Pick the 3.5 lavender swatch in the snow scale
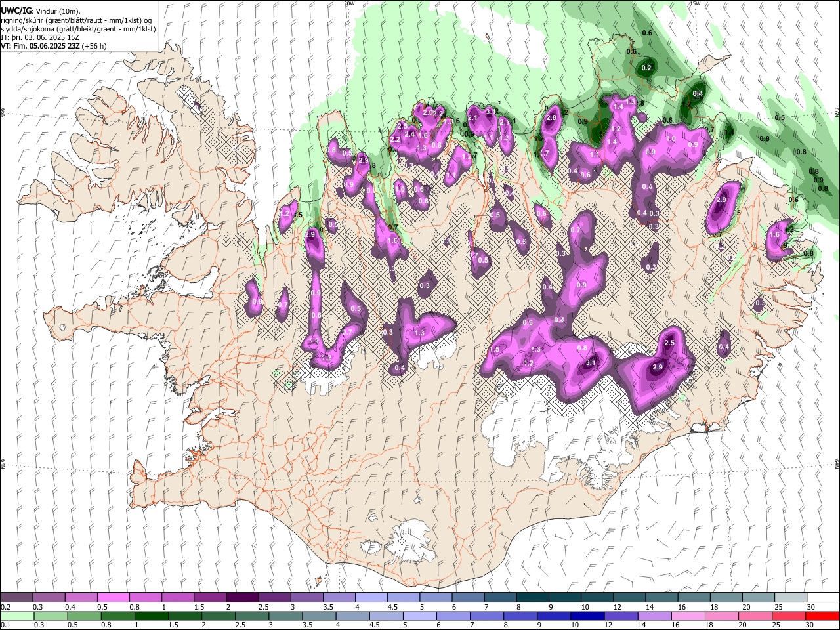The width and height of the screenshot is (840, 630). (x=339, y=598)
